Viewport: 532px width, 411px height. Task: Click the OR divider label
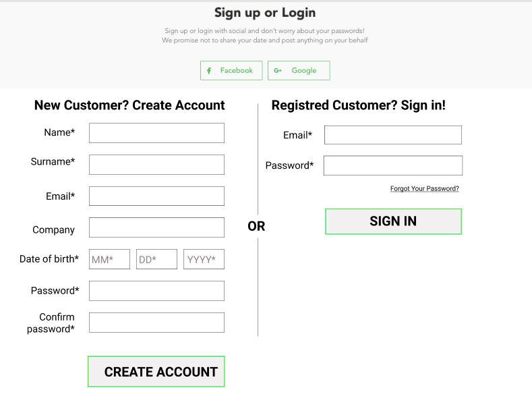(x=256, y=226)
